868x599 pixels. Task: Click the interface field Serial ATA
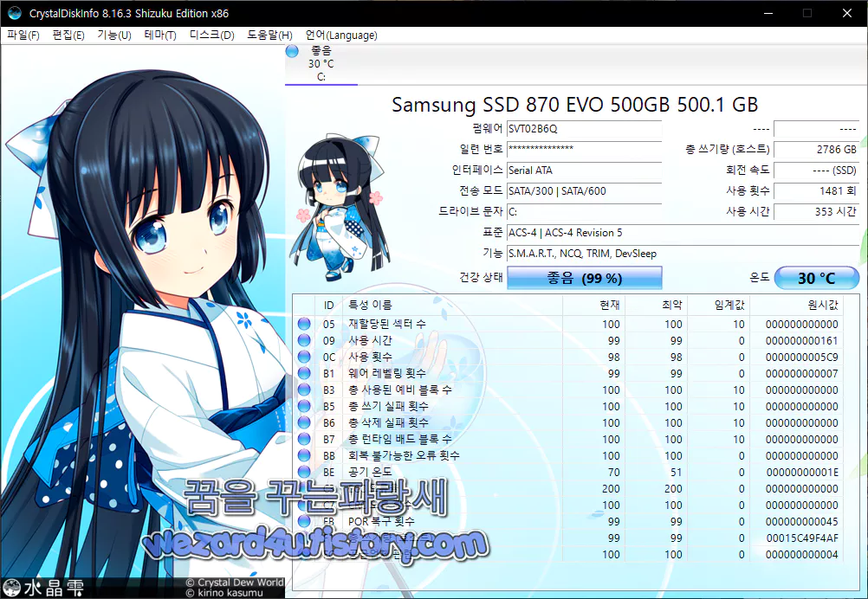tap(584, 171)
